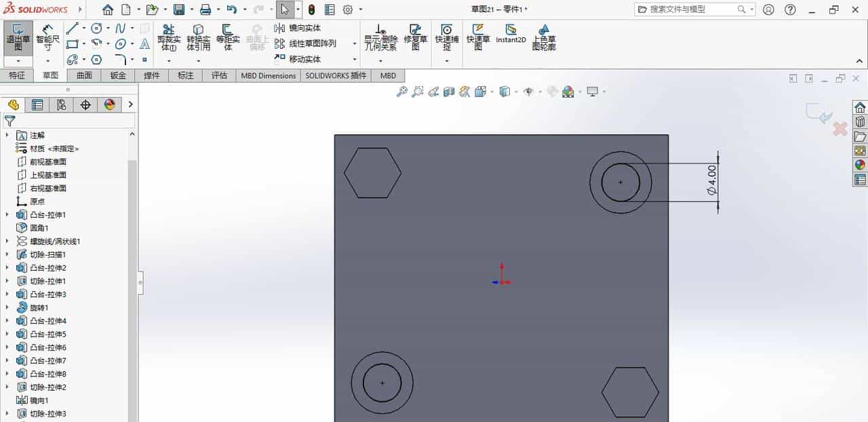Viewport: 868px width, 422px height.
Task: Open the display style dropdown
Action: (515, 92)
